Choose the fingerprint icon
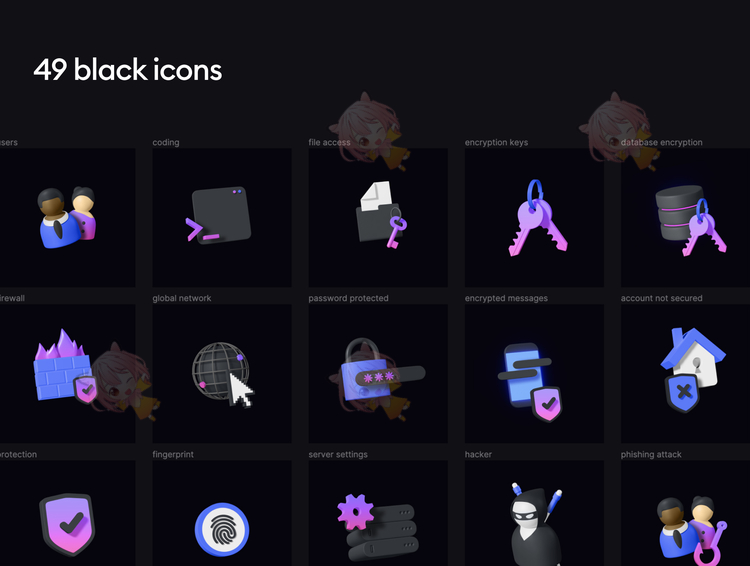 pyautogui.click(x=222, y=529)
